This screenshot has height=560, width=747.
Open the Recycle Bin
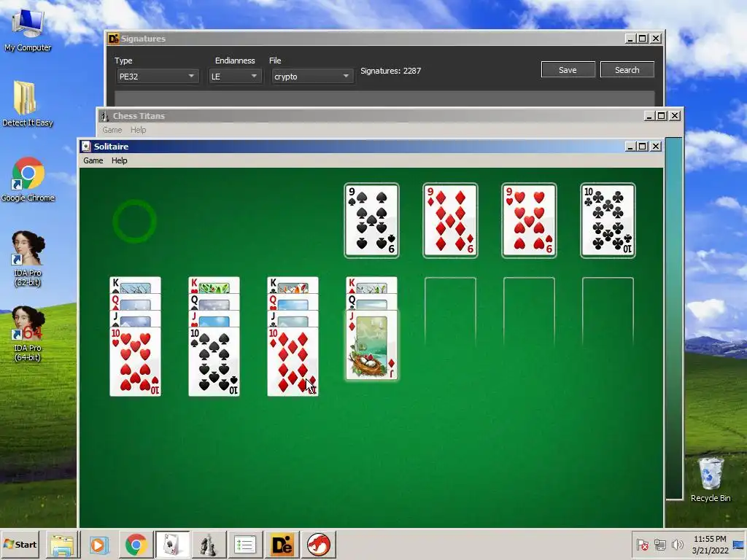(x=711, y=479)
